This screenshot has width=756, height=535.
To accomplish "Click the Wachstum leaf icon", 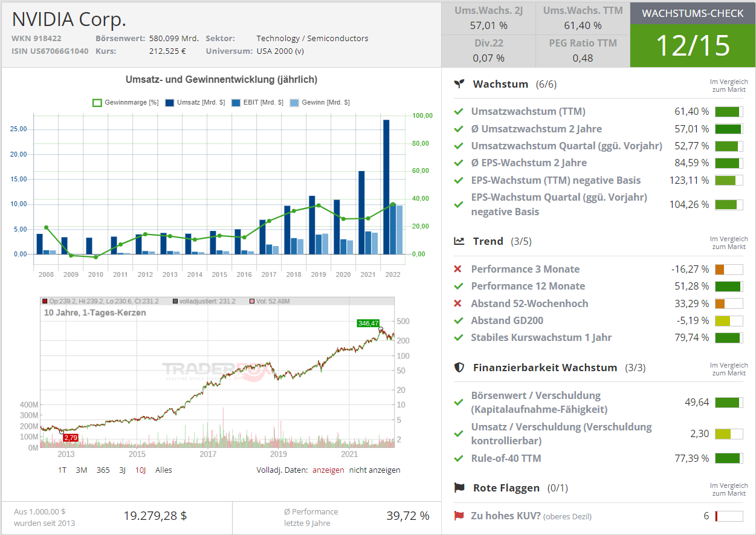I will tap(460, 84).
